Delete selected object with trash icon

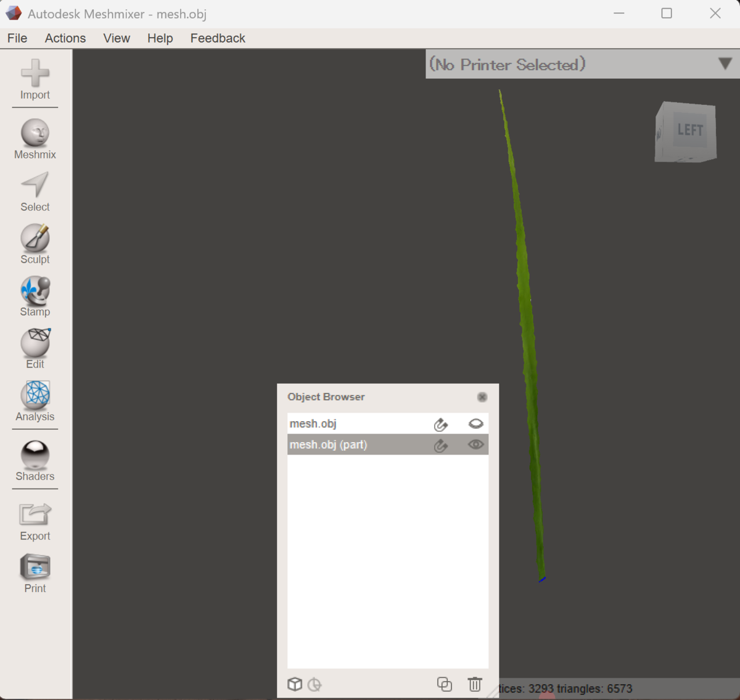point(474,684)
